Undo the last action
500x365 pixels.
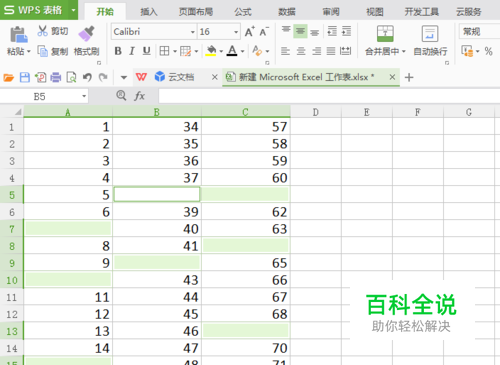[87, 77]
